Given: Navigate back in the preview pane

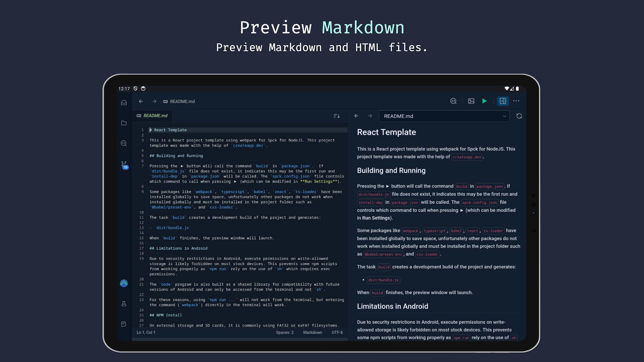Looking at the screenshot, I should (x=356, y=116).
